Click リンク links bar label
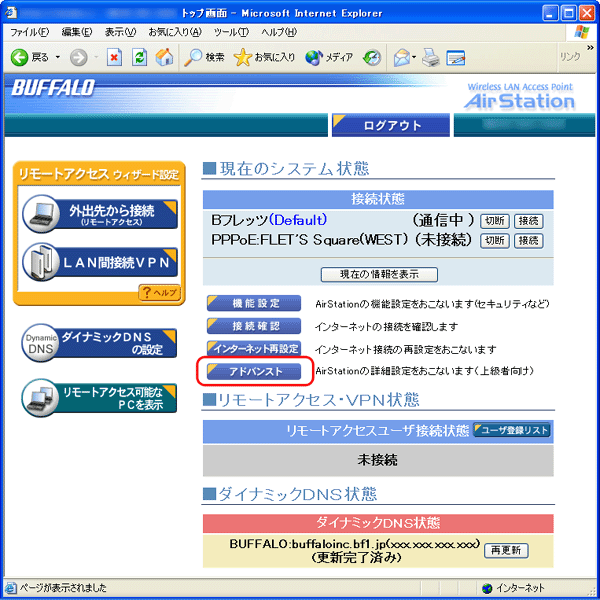The image size is (600, 600). pos(570,57)
